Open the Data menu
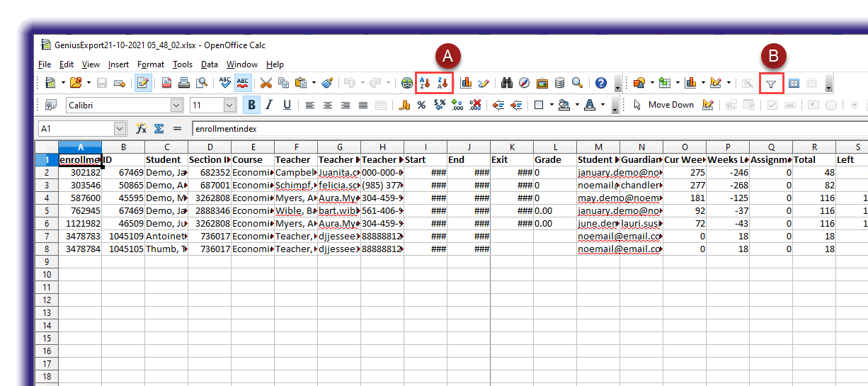Image resolution: width=868 pixels, height=386 pixels. (x=209, y=64)
